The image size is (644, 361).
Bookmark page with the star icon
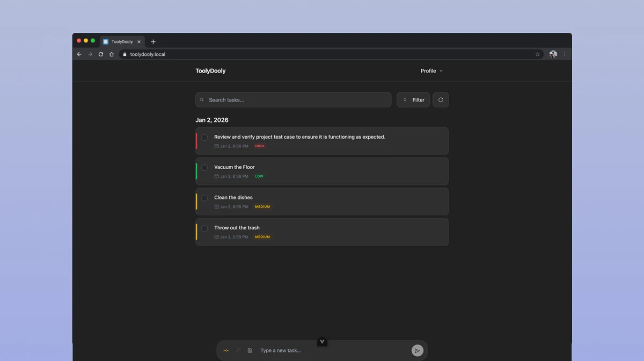click(537, 54)
